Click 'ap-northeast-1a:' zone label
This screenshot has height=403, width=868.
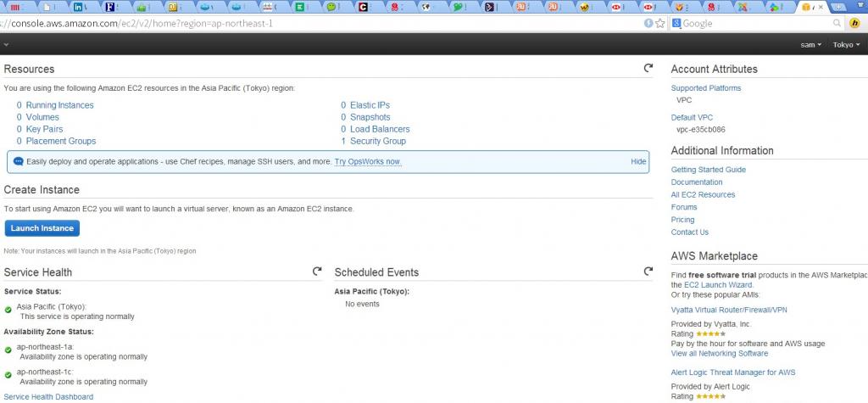46,347
